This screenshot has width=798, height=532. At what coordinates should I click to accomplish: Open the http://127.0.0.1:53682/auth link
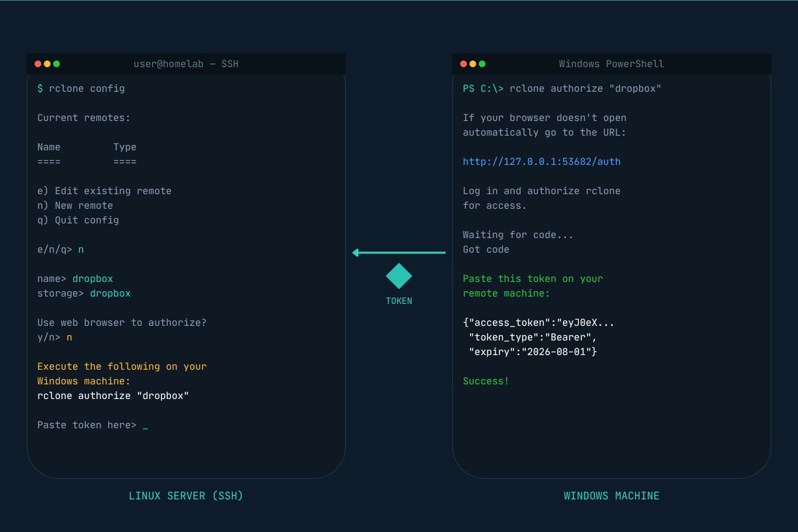click(x=541, y=162)
